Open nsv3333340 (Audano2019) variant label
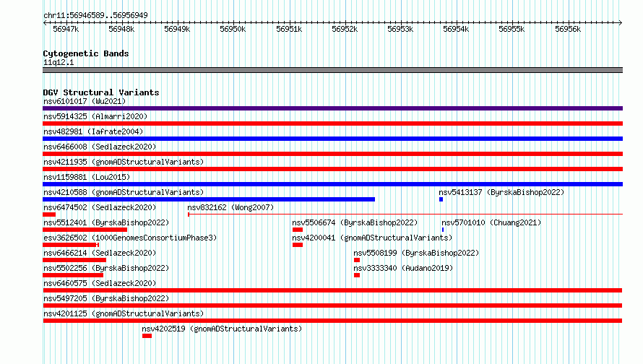 tap(403, 268)
